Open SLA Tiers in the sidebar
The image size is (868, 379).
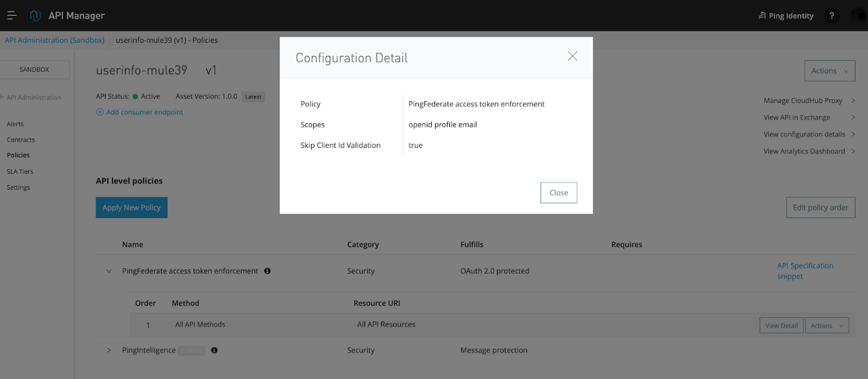pyautogui.click(x=20, y=172)
